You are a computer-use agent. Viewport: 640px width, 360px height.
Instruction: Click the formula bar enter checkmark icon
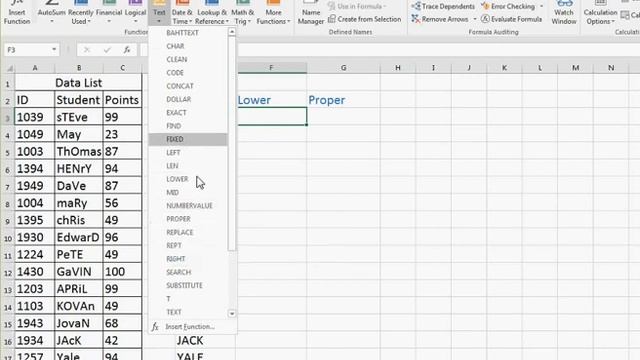(107, 50)
